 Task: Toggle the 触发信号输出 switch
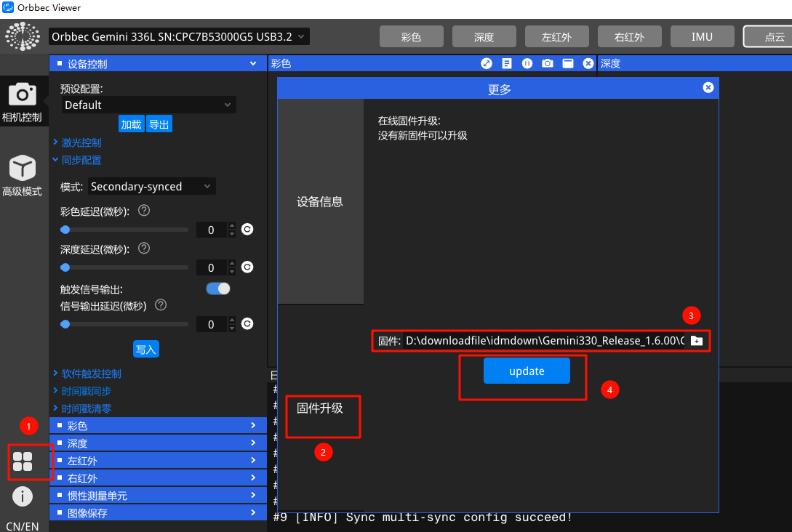[218, 289]
